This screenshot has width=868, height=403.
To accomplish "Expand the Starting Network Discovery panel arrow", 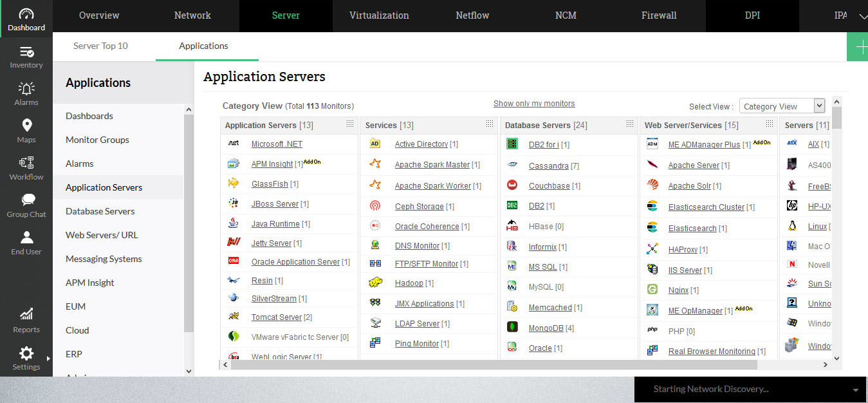I will (x=855, y=390).
